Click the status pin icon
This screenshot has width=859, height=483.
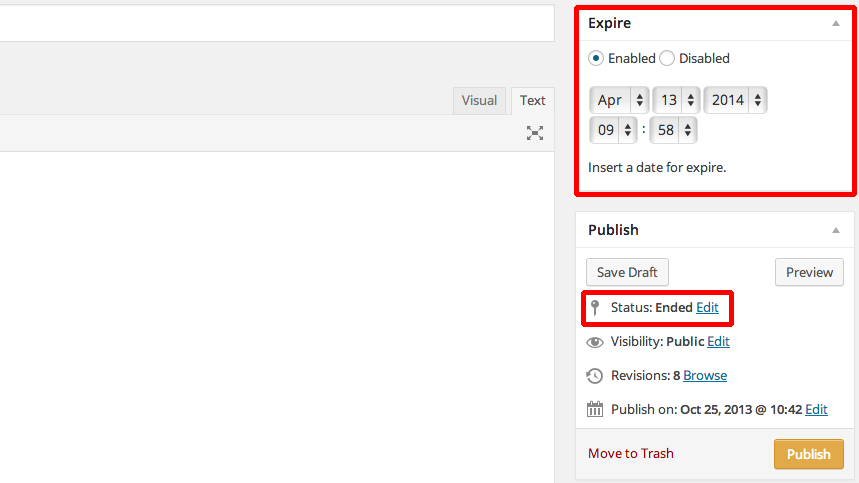595,308
